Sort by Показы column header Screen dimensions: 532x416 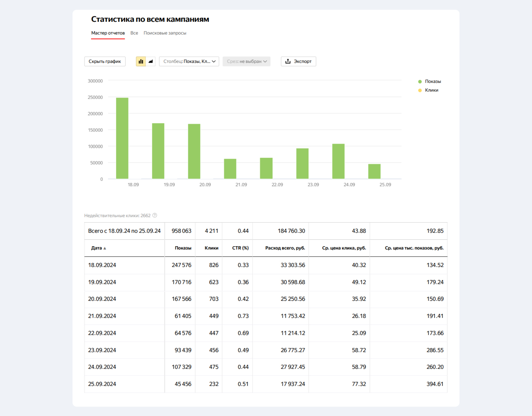coord(183,248)
